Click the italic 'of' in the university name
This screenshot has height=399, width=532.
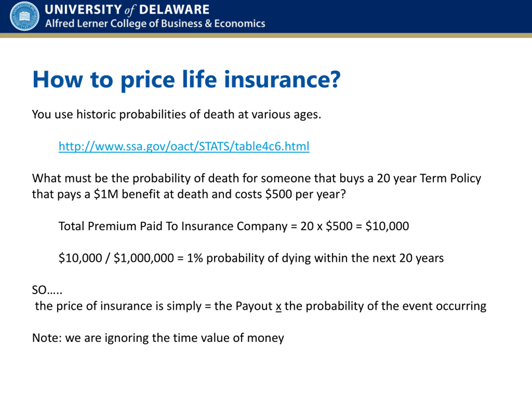pos(130,10)
